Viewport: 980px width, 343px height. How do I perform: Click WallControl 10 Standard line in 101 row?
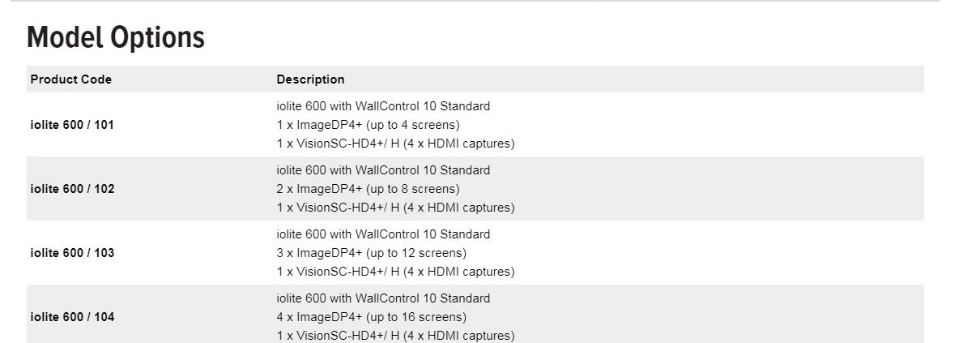(383, 106)
